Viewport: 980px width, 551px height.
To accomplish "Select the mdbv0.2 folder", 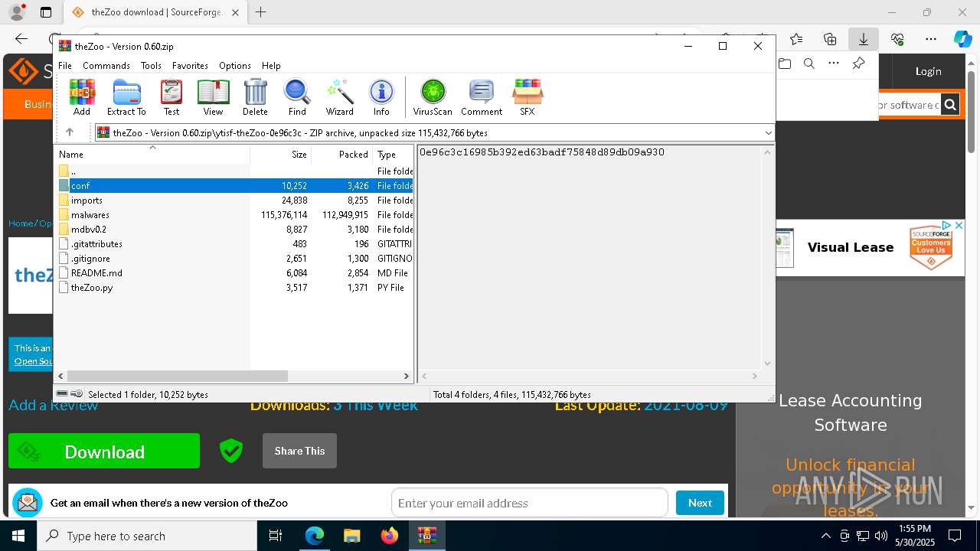I will 235,230.
